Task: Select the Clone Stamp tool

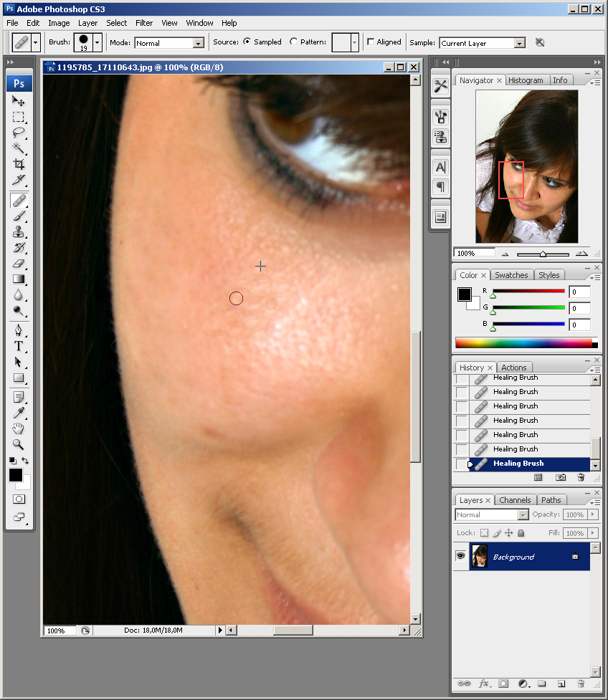Action: pos(19,232)
